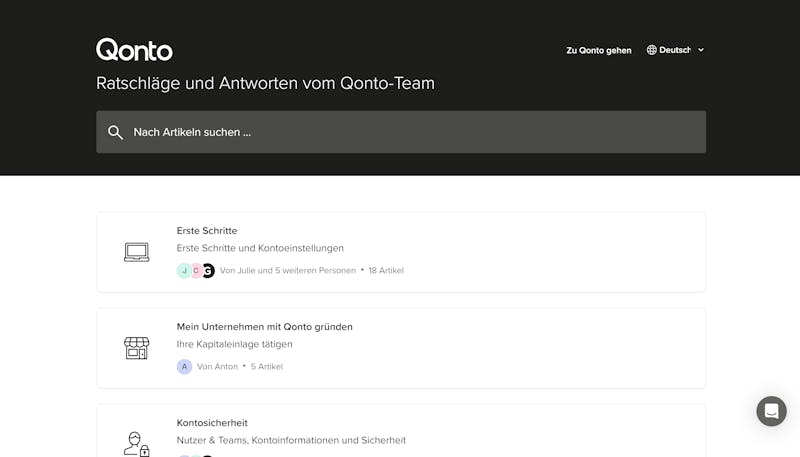Viewport: 800px width, 457px height.
Task: Click 'Erste Schritte und Kontoeinstellungen' description
Action: (260, 248)
